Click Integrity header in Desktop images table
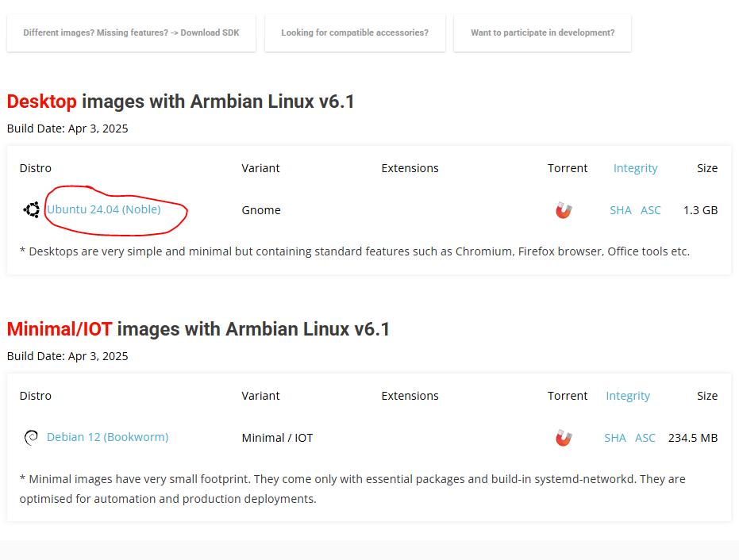Image resolution: width=739 pixels, height=560 pixels. pos(635,168)
